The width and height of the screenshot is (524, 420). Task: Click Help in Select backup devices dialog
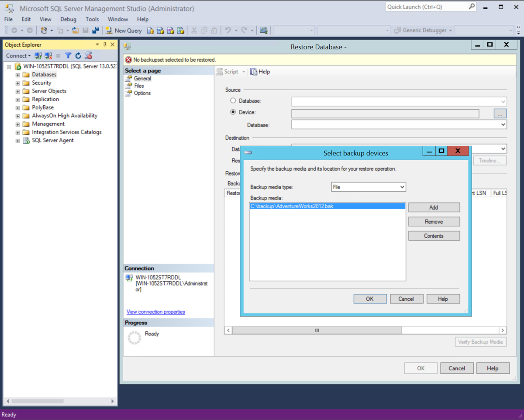coord(443,299)
